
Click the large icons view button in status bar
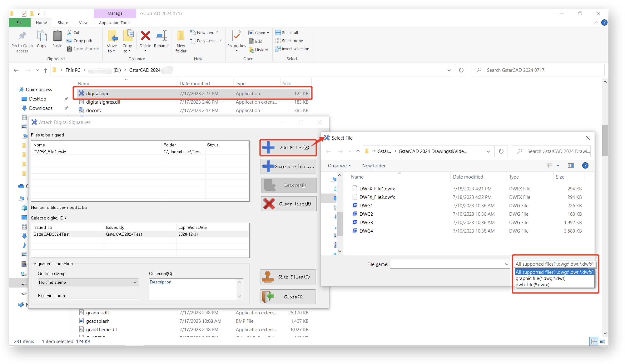(602, 341)
